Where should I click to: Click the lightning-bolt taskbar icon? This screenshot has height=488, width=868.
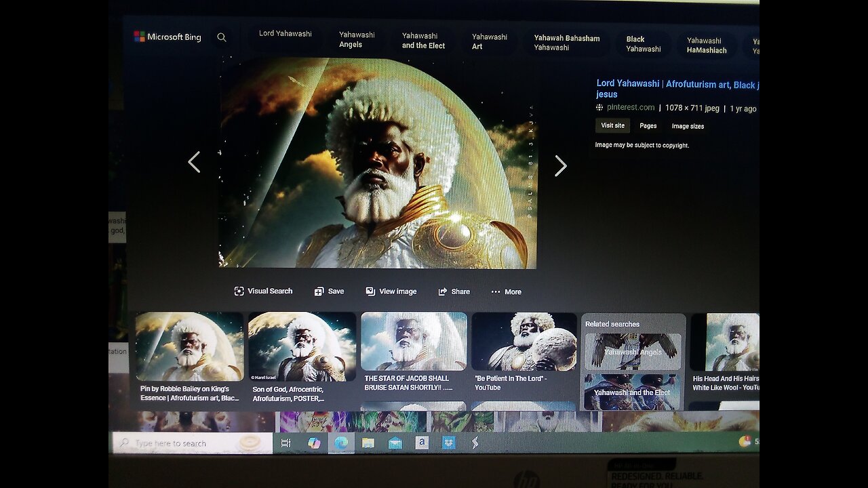coord(475,443)
